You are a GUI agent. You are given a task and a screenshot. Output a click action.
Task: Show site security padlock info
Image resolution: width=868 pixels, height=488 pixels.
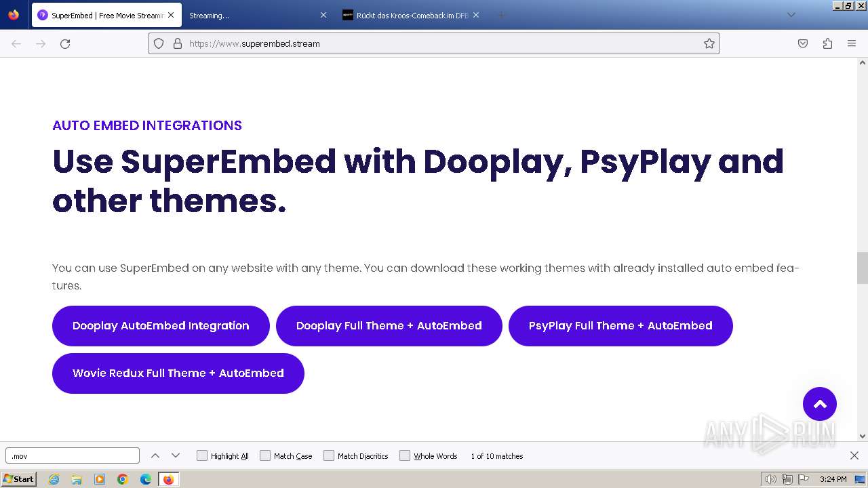coord(178,43)
